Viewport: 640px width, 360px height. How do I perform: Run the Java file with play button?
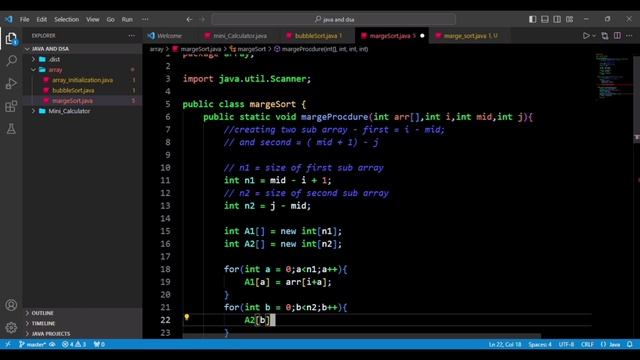click(586, 36)
